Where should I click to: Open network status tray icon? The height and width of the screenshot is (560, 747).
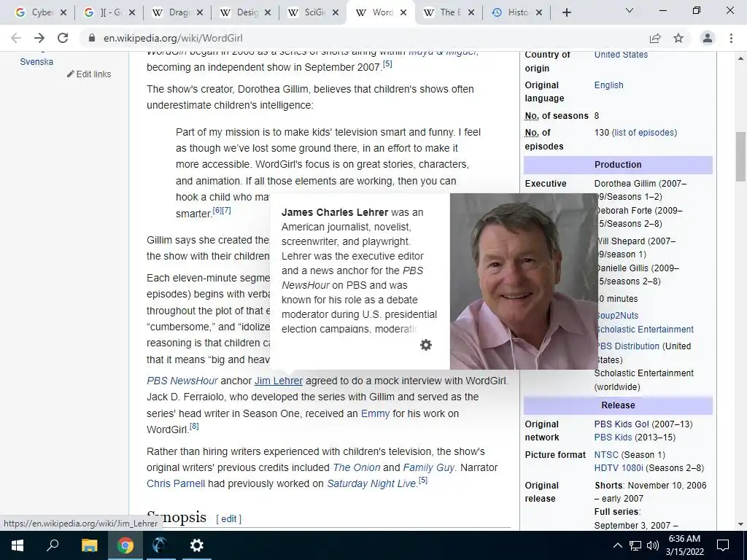tap(635, 545)
